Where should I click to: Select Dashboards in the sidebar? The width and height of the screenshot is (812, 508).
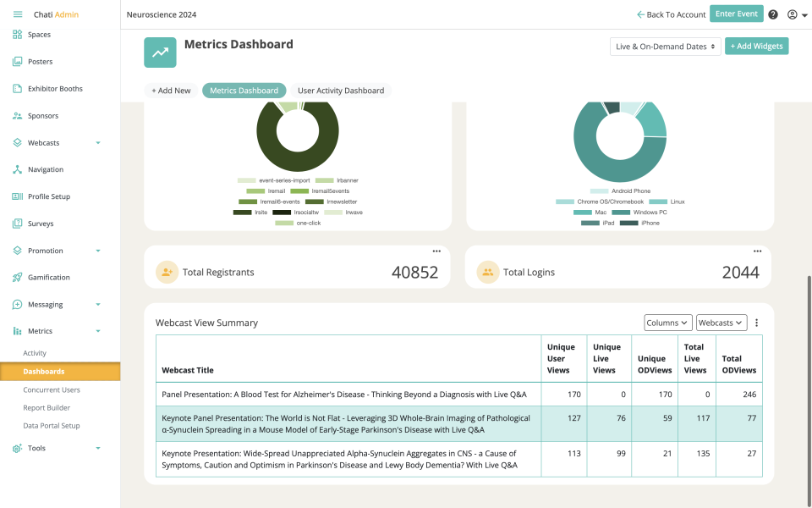[x=60, y=371]
